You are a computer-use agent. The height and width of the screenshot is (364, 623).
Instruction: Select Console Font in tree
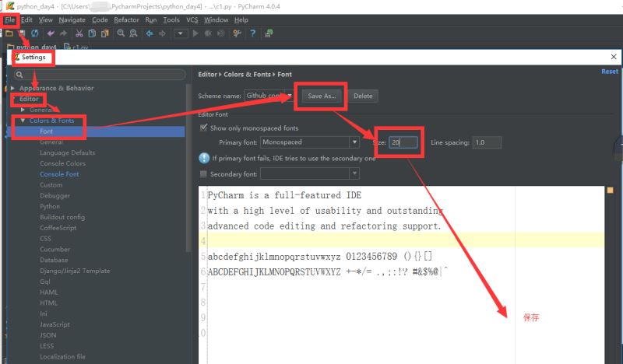click(x=59, y=174)
